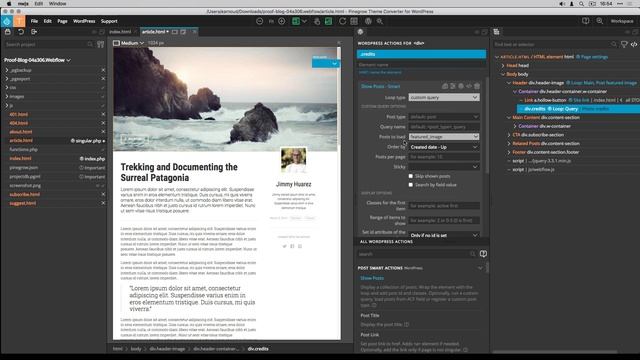
Task: Collapse the Post Smart Actions section
Action: pyautogui.click(x=480, y=268)
